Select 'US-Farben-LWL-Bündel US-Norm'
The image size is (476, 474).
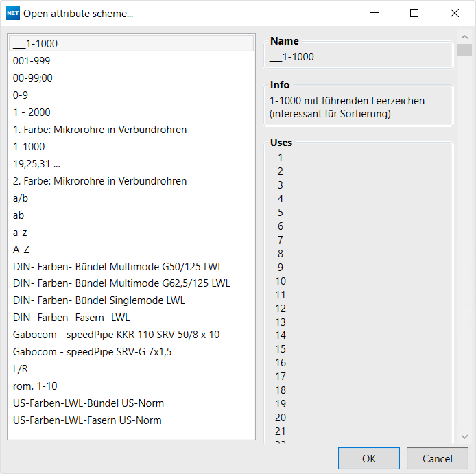coord(132,403)
